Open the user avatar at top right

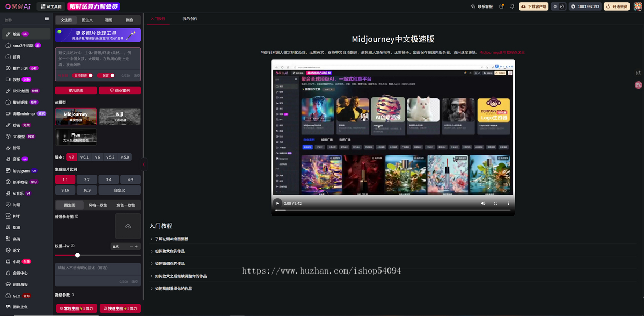click(638, 6)
